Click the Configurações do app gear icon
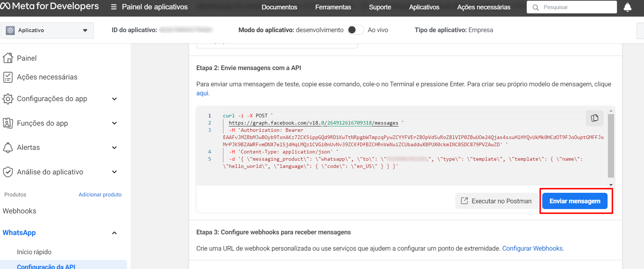This screenshot has width=644, height=269. [x=8, y=99]
